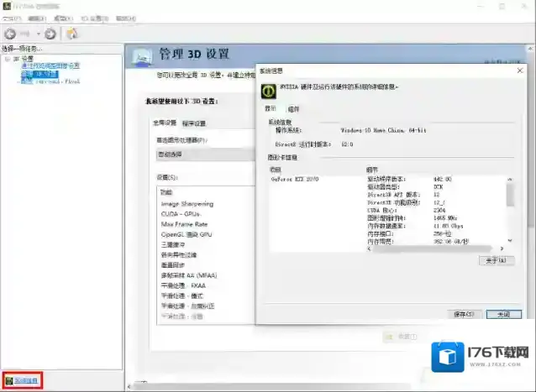Open the 自动选择 graphics processor dropdown
The height and width of the screenshot is (392, 536).
(x=206, y=154)
